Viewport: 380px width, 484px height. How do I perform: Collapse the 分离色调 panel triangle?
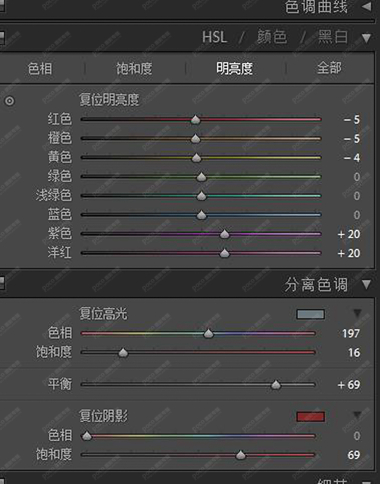click(366, 285)
